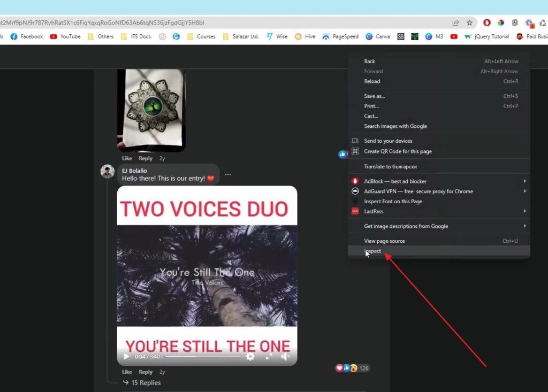Open the Paid Busi… bookmark
This screenshot has height=392, width=548.
tap(532, 36)
